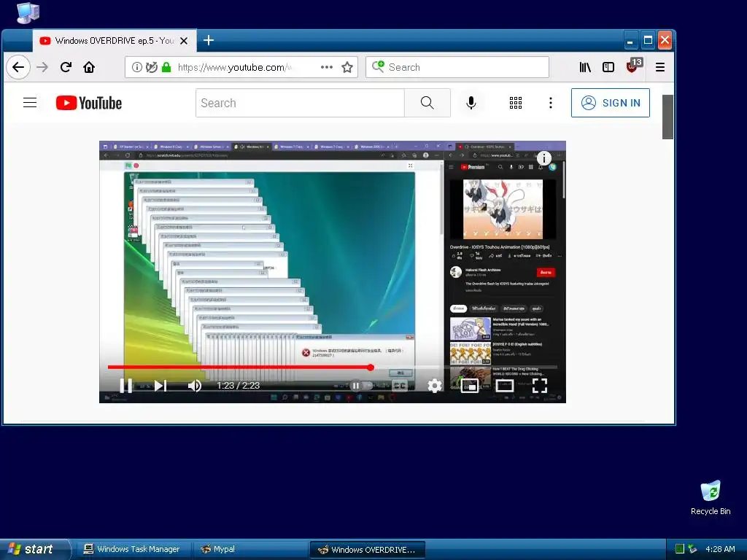Click the network tray icon
747x560 pixels.
coord(692,549)
